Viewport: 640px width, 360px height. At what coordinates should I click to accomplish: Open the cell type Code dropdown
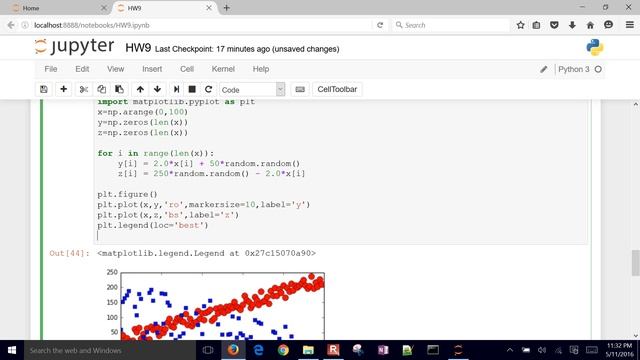pyautogui.click(x=252, y=89)
